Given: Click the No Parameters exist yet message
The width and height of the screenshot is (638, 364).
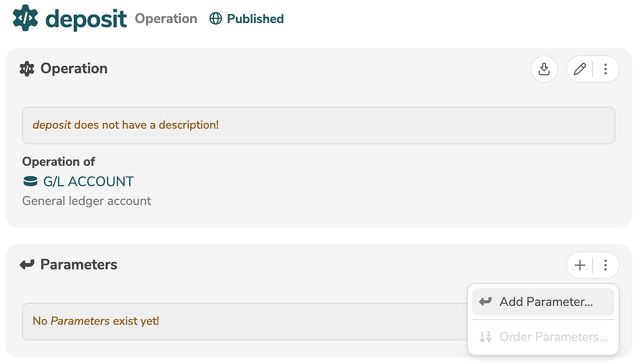Looking at the screenshot, I should [x=96, y=321].
